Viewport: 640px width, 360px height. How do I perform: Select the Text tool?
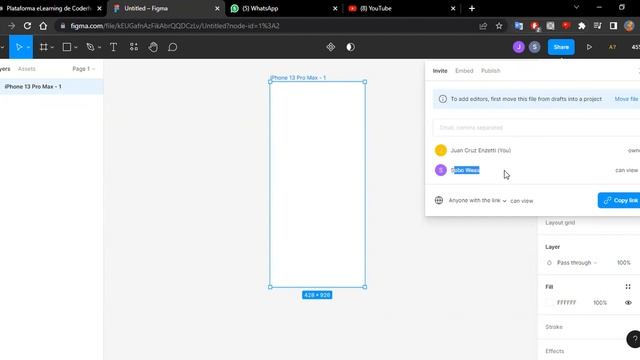click(113, 47)
